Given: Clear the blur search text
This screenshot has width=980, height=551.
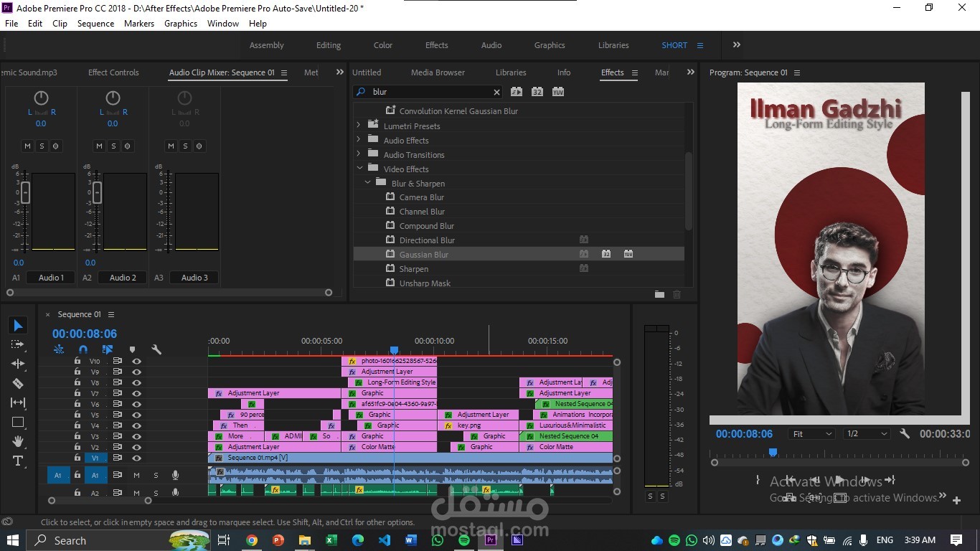Looking at the screenshot, I should tap(496, 92).
